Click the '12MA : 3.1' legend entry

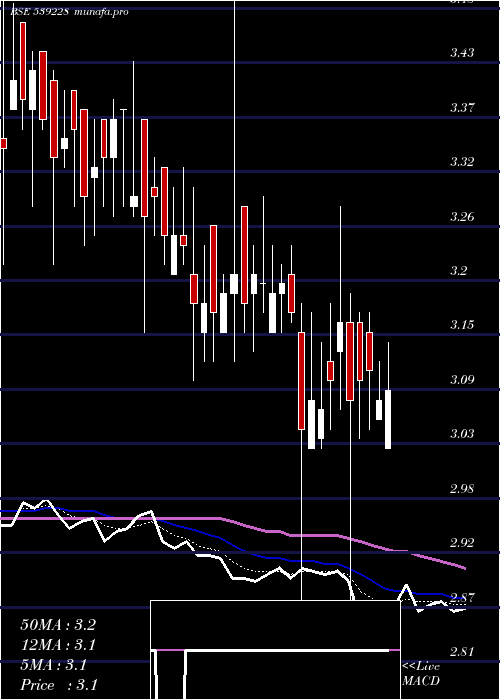[x=58, y=645]
